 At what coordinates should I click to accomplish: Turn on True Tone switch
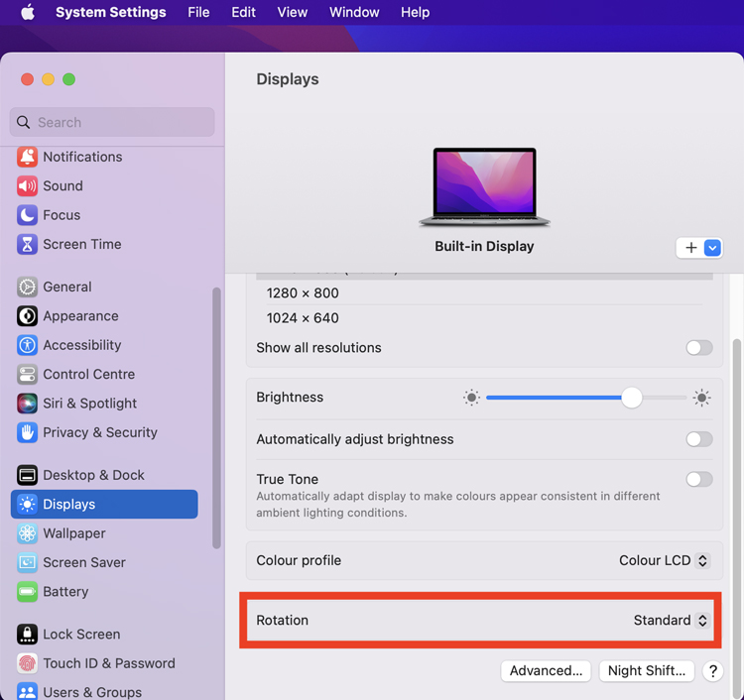(699, 479)
